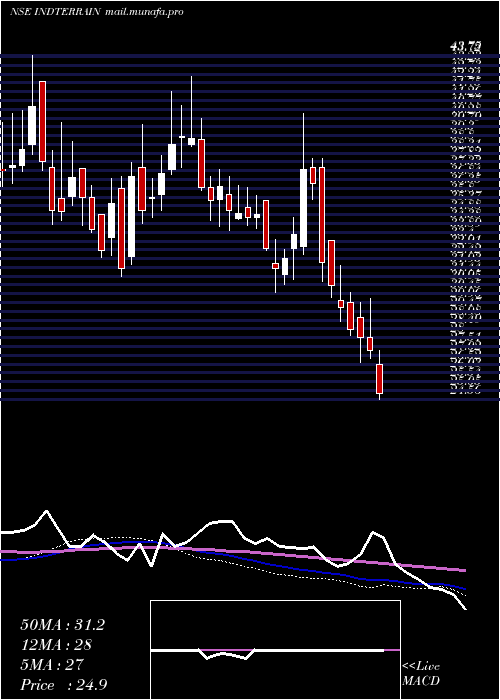500x700 pixels.
Task: Click the tall white candle before the final decline
Action: tap(304, 208)
